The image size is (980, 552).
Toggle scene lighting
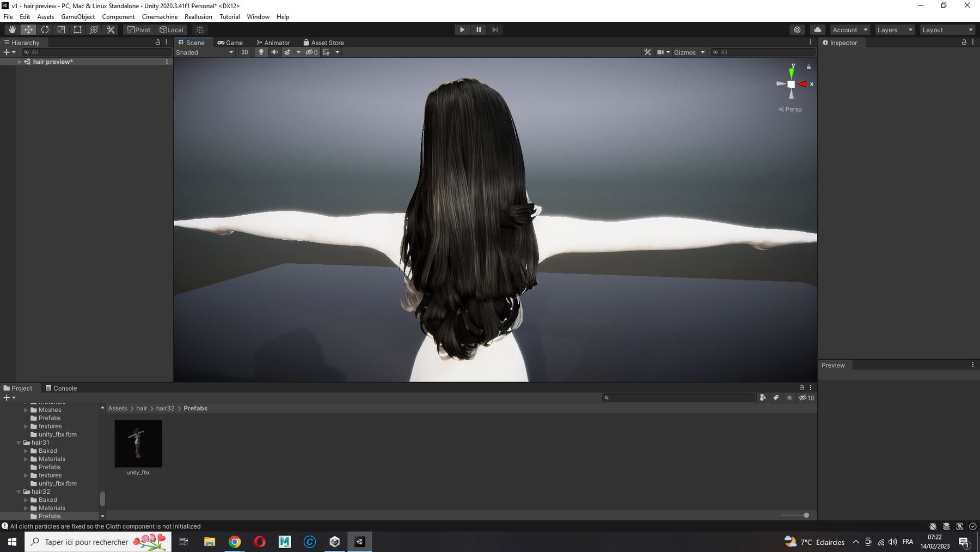click(x=261, y=52)
